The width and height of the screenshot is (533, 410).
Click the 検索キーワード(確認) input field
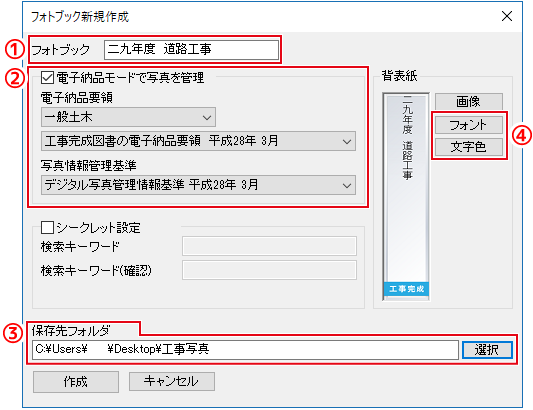click(x=269, y=270)
